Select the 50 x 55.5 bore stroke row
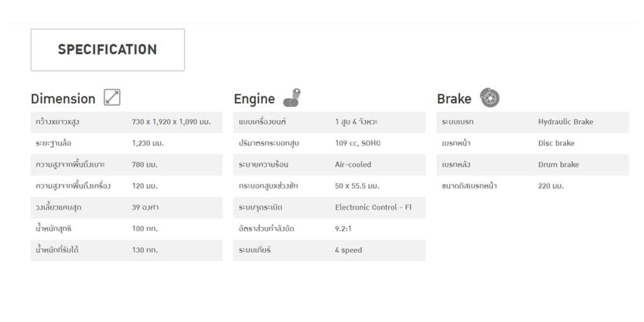The height and width of the screenshot is (322, 644). click(330, 186)
